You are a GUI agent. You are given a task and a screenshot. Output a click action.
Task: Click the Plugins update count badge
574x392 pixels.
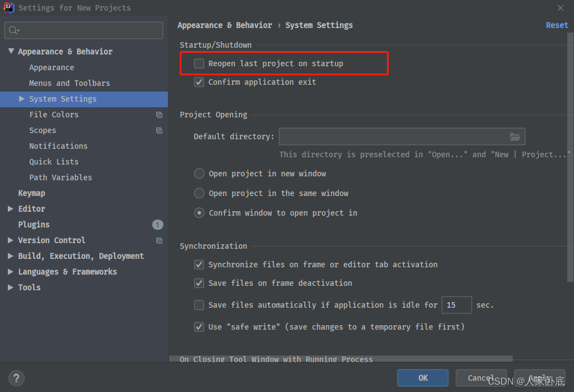click(157, 225)
